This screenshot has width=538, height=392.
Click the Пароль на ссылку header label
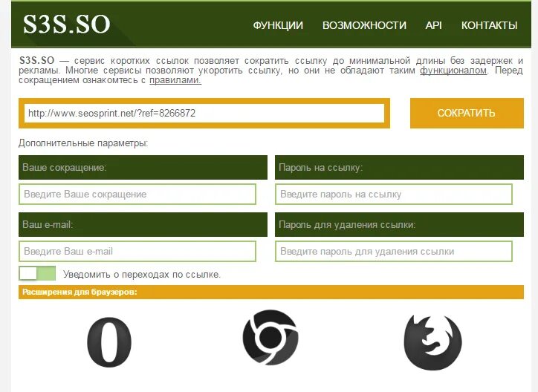[320, 168]
